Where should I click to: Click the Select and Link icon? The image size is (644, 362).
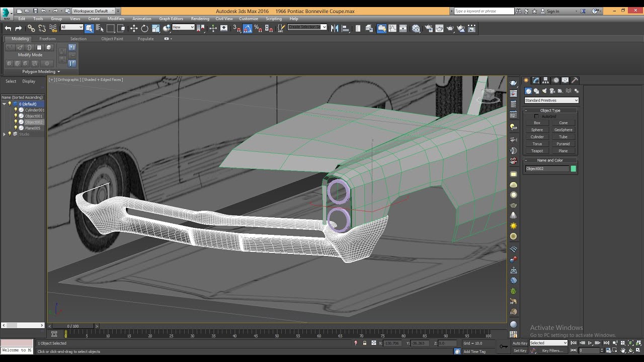(31, 29)
